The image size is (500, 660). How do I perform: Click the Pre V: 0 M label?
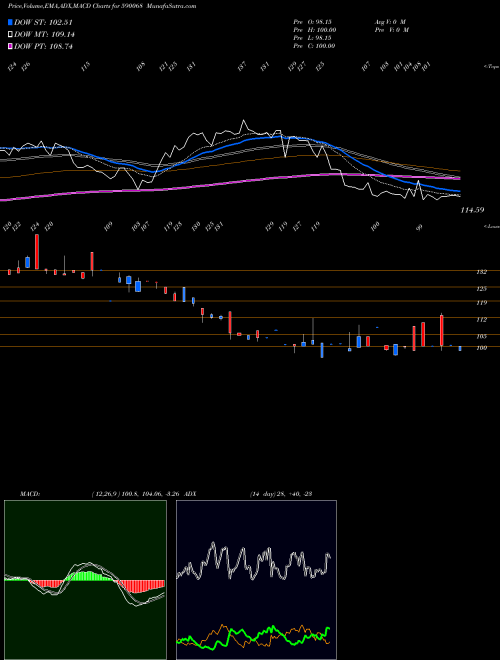pyautogui.click(x=393, y=30)
